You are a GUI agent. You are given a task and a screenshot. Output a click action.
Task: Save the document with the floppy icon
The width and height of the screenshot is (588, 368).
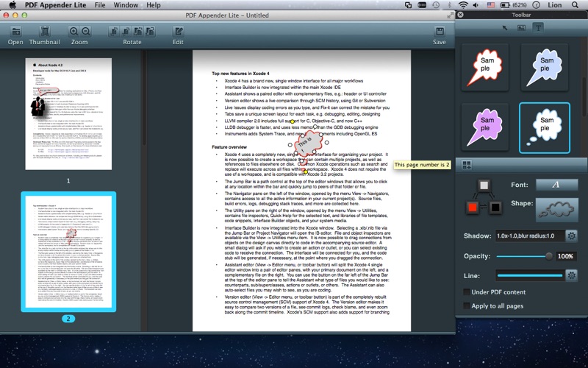[x=440, y=31]
